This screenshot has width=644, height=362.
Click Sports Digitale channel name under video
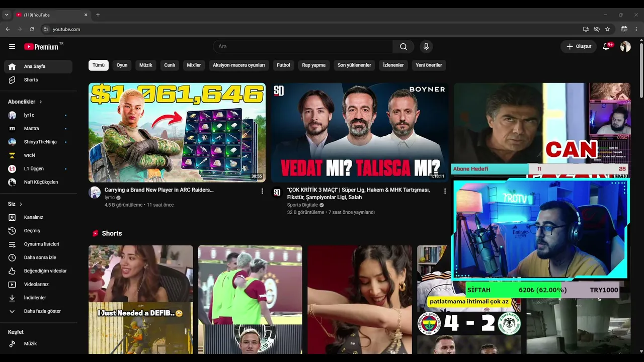click(x=302, y=205)
